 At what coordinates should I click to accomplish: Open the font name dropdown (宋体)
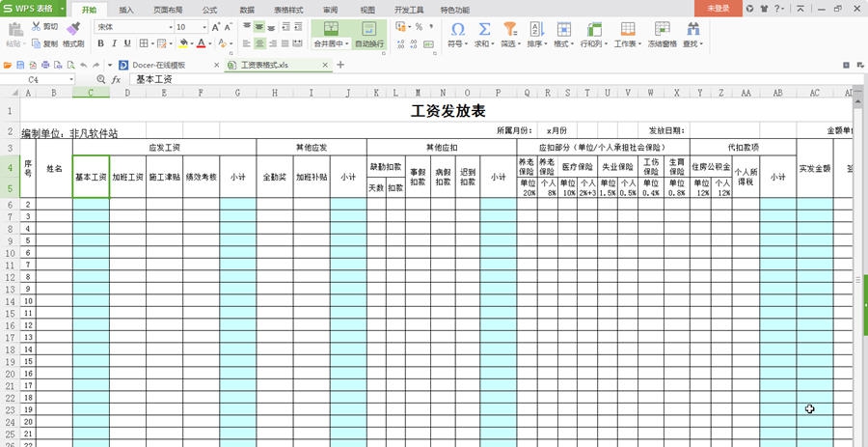coord(171,27)
